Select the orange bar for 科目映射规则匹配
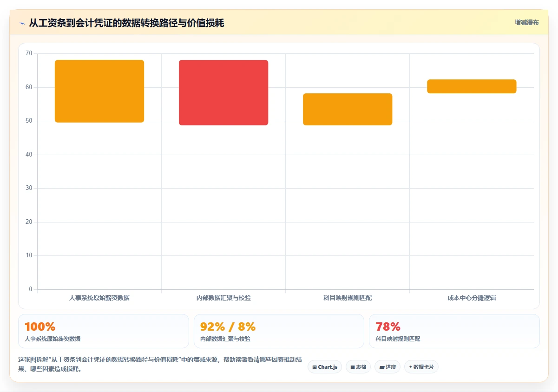The width and height of the screenshot is (558, 392). coord(348,109)
